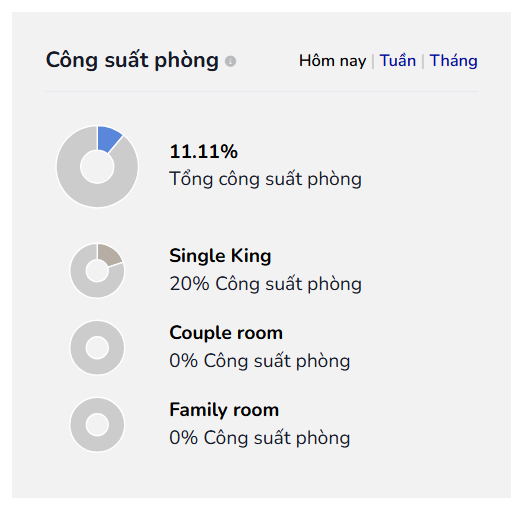The image size is (529, 514).
Task: Click the center hole of total occupancy donut
Action: 99,169
